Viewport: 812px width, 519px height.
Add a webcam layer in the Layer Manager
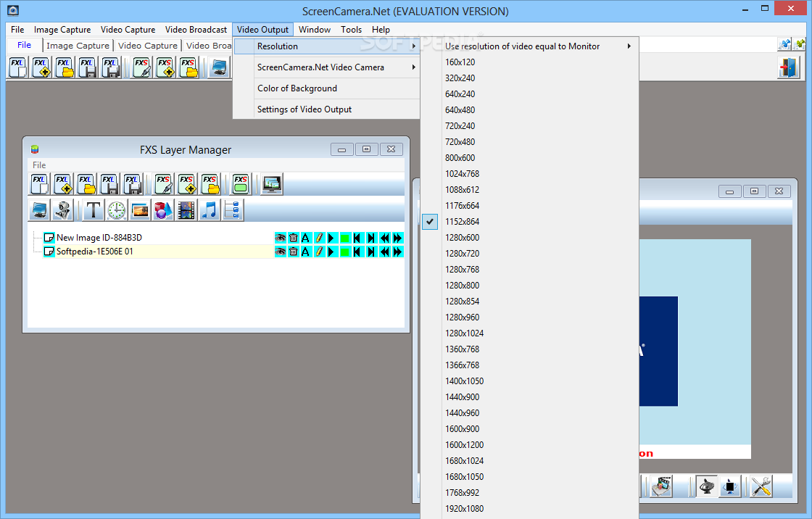click(62, 209)
